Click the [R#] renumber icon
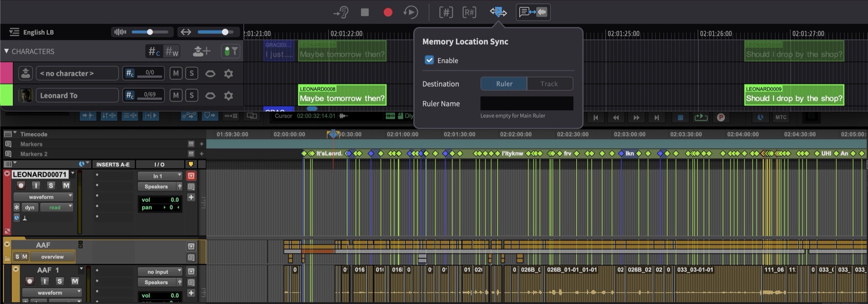 click(469, 12)
